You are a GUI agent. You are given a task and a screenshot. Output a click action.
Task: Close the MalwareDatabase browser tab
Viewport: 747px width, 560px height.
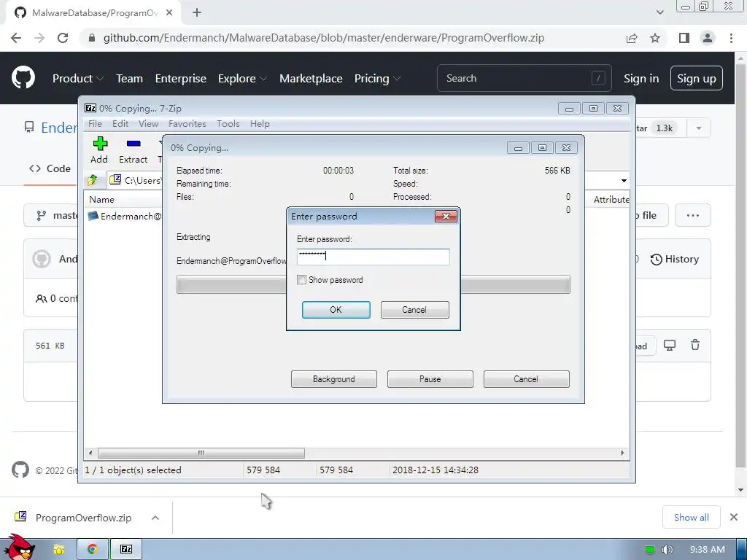click(169, 13)
